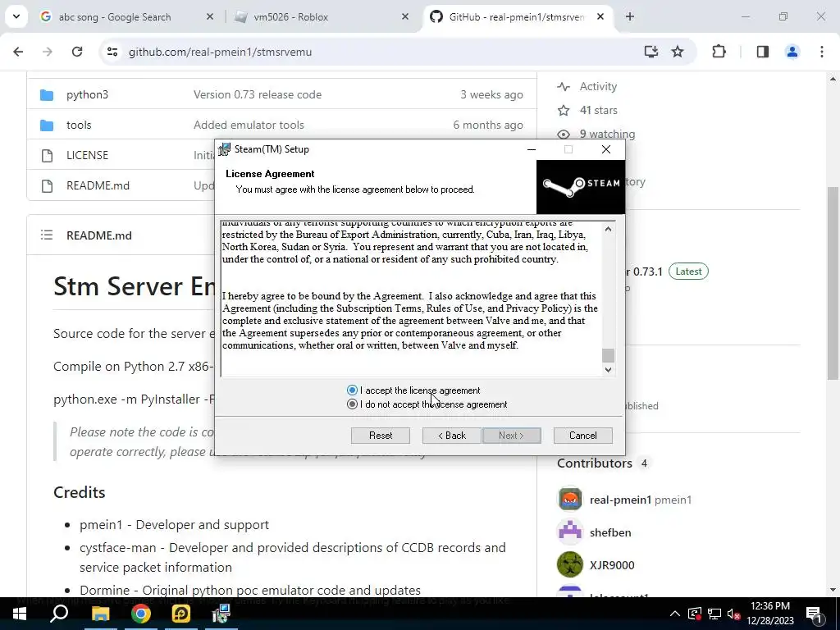Select 'I do not accept the license agreement' option
Viewport: 840px width, 630px height.
[x=352, y=404]
